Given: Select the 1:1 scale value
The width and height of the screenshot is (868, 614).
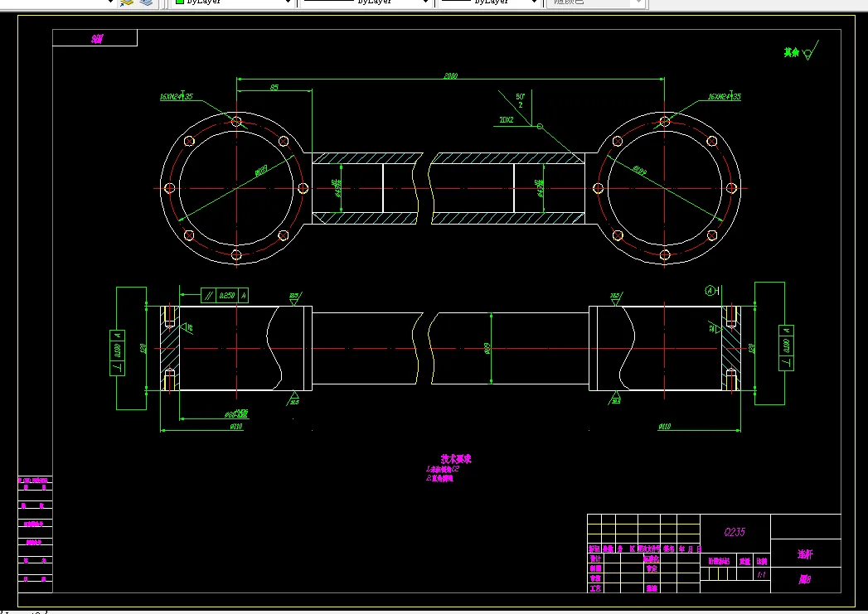Looking at the screenshot, I should tap(762, 575).
